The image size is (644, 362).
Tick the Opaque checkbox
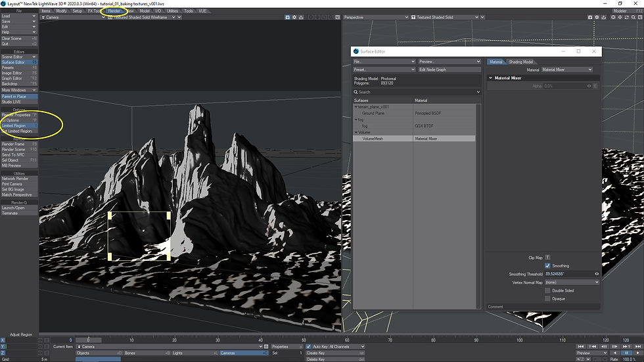[x=548, y=298]
